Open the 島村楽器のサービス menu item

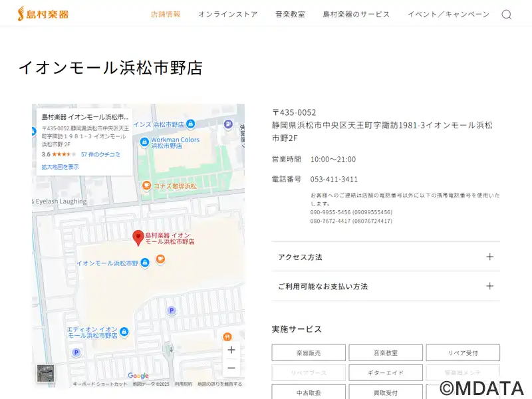pyautogui.click(x=356, y=14)
